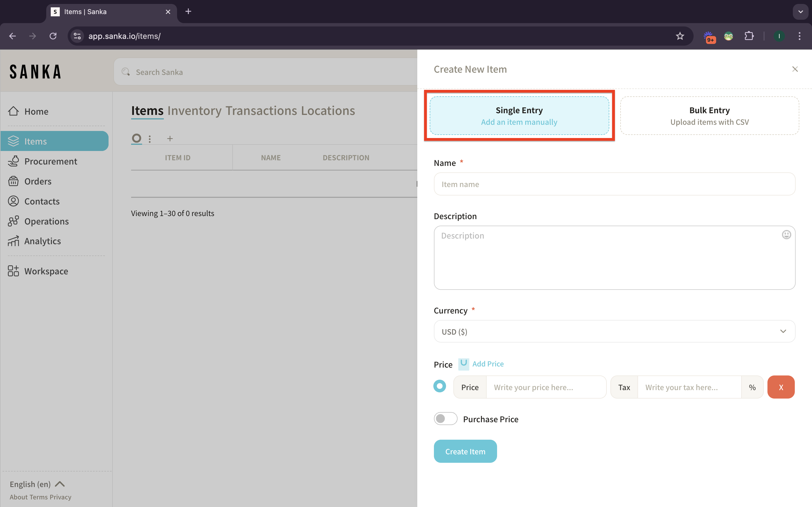Switch to the Inventory tab
This screenshot has height=507, width=812.
(x=194, y=111)
